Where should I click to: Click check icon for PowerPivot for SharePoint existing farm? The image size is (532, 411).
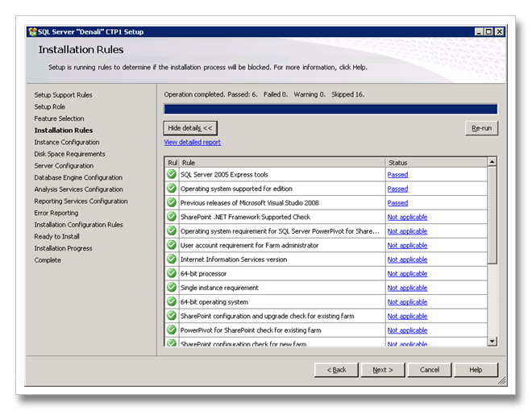coord(172,330)
